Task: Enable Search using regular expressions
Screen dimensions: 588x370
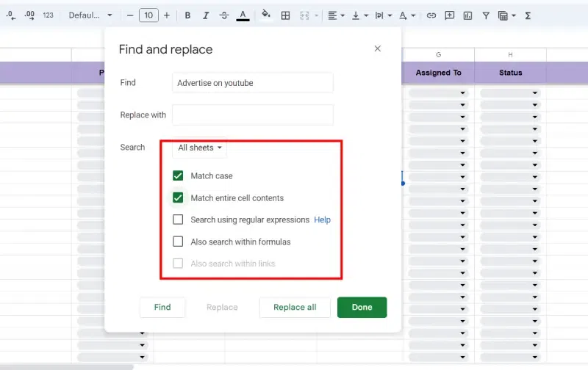Action: pyautogui.click(x=178, y=220)
